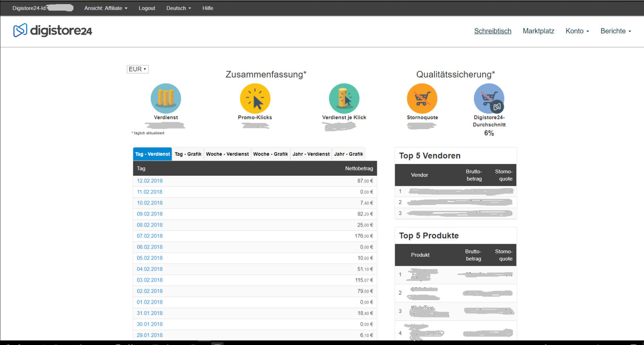
Task: Open the 10.02.2018 date link
Action: click(150, 203)
